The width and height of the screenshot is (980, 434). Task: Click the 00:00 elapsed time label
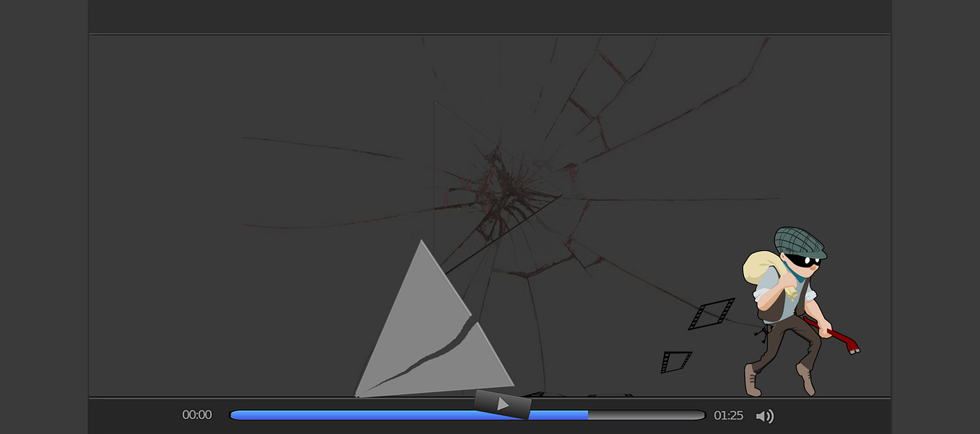point(196,415)
